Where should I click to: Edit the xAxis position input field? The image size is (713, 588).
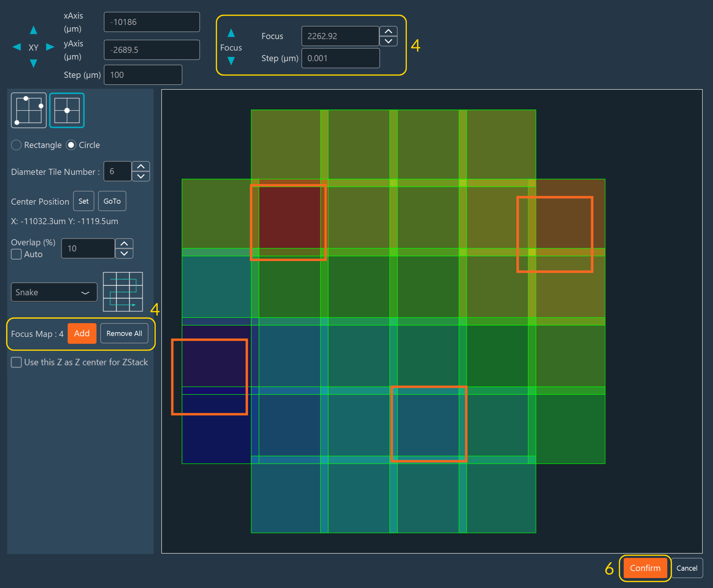tap(152, 22)
